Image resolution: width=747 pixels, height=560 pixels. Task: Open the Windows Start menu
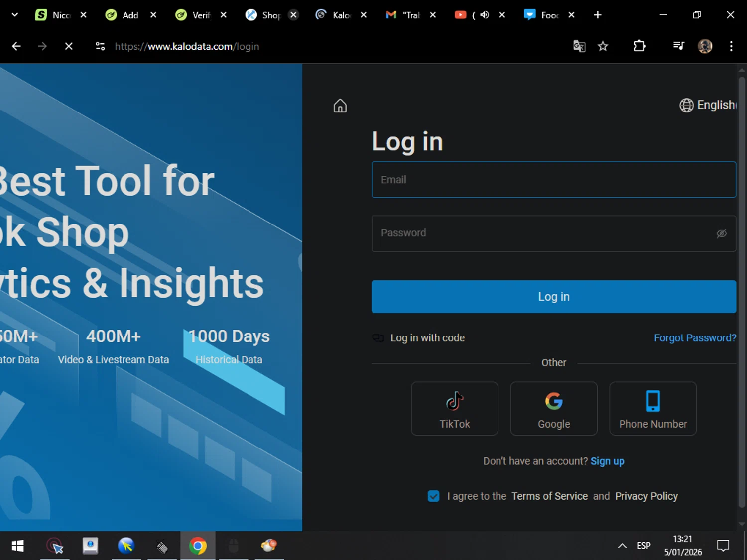coord(17,546)
